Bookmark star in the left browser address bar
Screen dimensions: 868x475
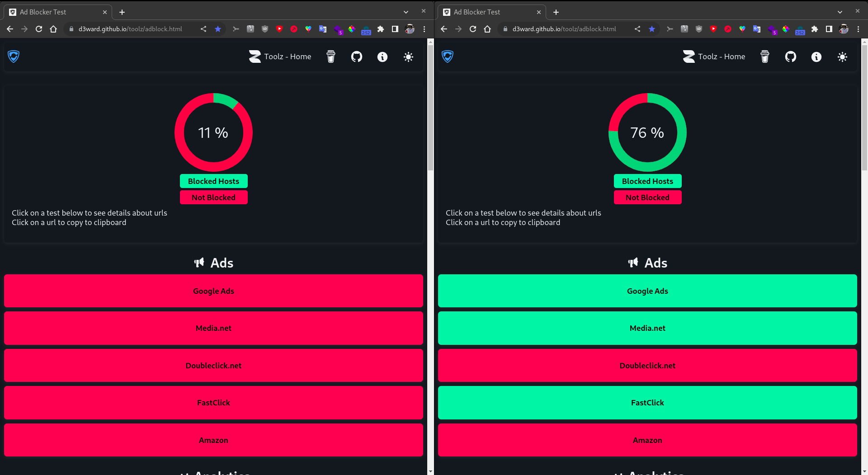point(218,29)
